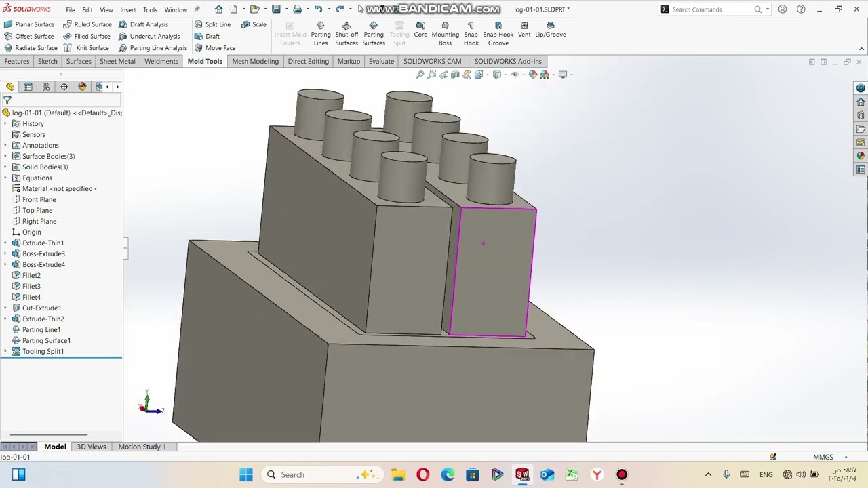Select the Move Face tool
This screenshot has height=488, width=868.
pyautogui.click(x=215, y=48)
